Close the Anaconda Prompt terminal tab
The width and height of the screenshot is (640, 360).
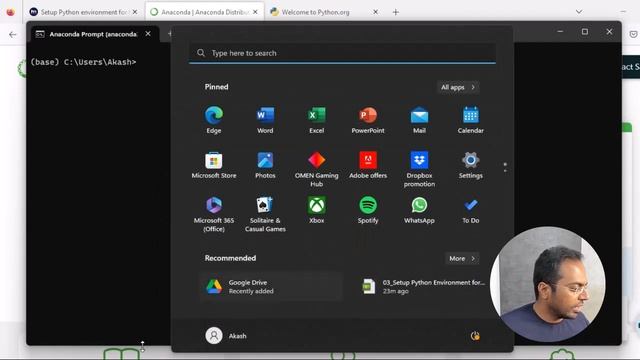(148, 34)
